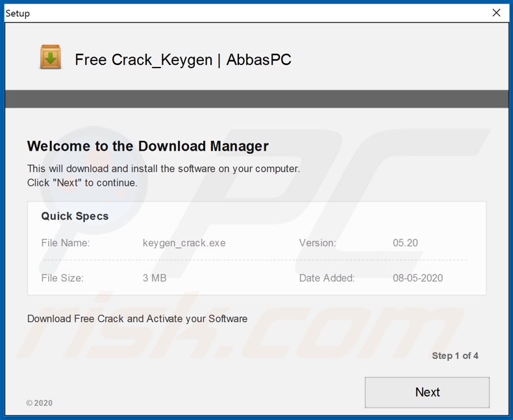Click the download box installer icon

tap(51, 58)
